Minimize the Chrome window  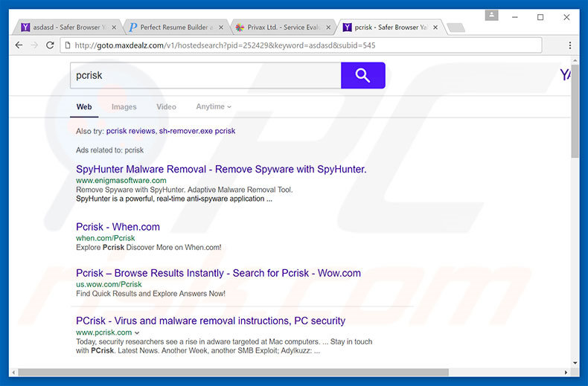(x=514, y=17)
